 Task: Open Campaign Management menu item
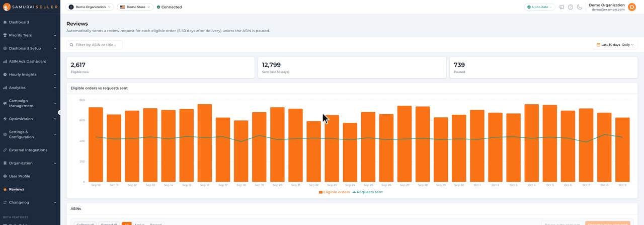tap(30, 103)
